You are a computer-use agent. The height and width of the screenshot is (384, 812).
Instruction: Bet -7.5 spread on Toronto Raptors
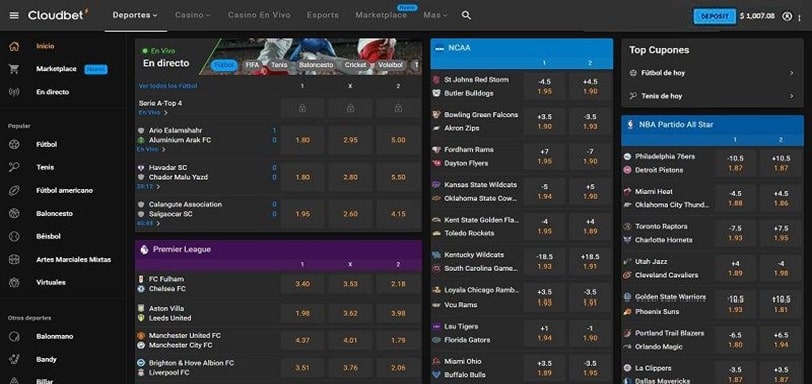click(x=735, y=233)
